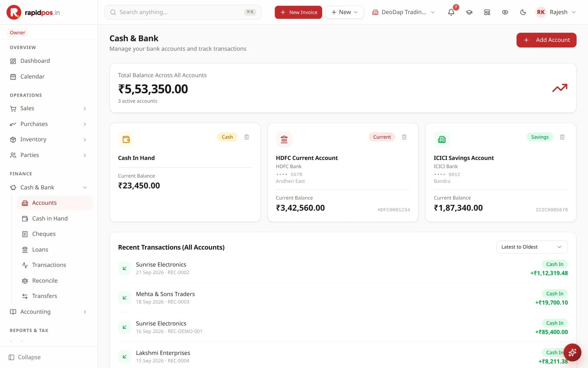588x368 pixels.
Task: Delete the HDFC Current Account card
Action: click(x=404, y=137)
